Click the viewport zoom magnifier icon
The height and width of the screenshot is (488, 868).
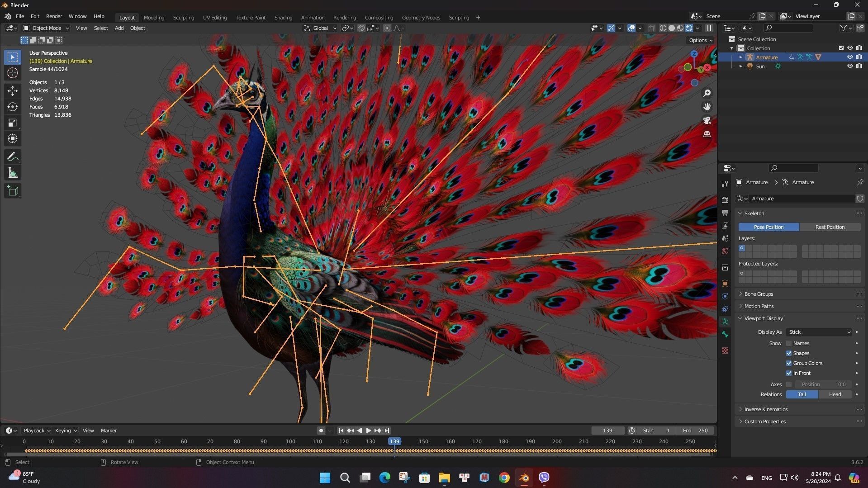707,93
